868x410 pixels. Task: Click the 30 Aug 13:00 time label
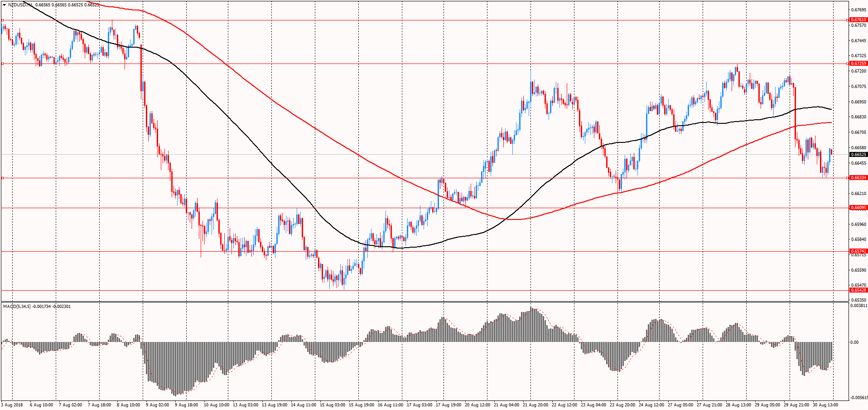point(825,405)
